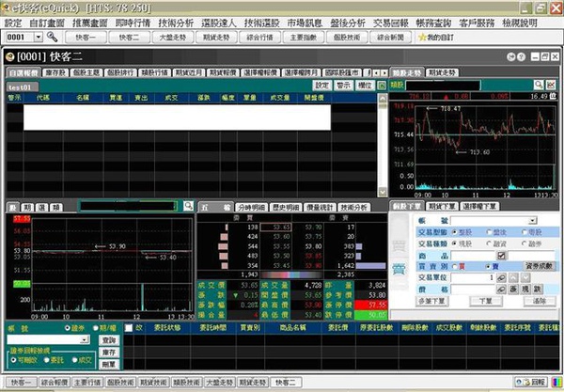Click the 跌 limit-down price button
Image resolution: width=564 pixels, height=392 pixels.
[538, 290]
